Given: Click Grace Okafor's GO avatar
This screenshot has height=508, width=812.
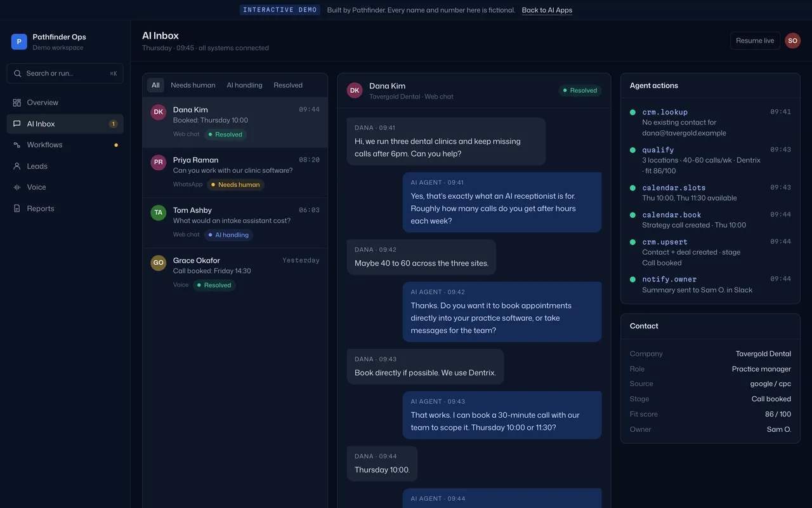Looking at the screenshot, I should (159, 262).
